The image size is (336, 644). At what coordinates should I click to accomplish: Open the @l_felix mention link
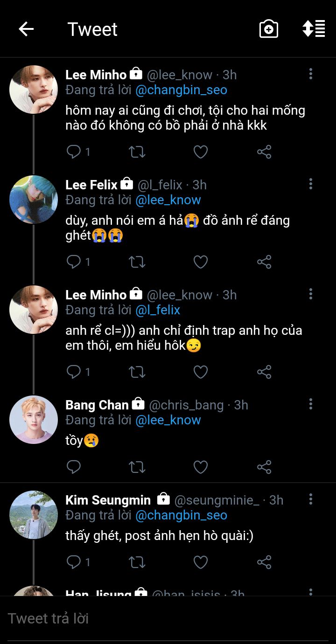(158, 310)
